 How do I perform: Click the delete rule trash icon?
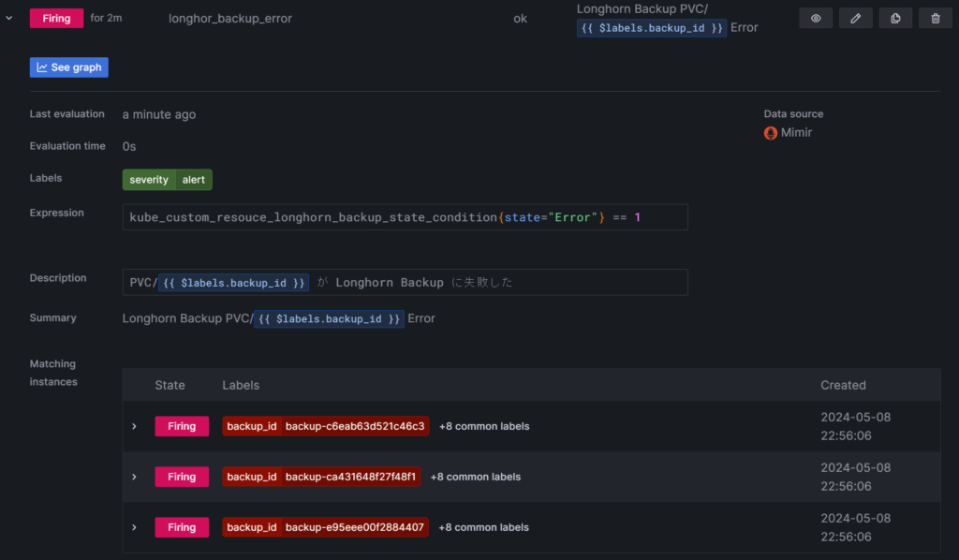(x=936, y=19)
